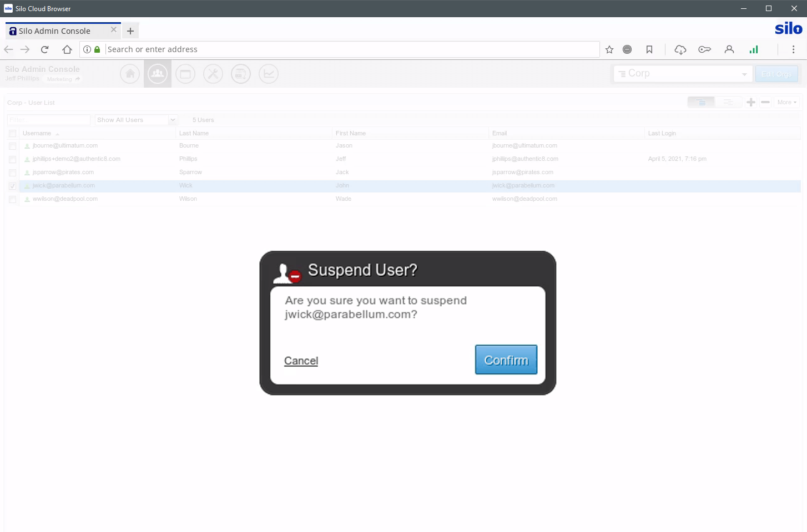Sort by the Last Login column
807x532 pixels.
coord(662,133)
